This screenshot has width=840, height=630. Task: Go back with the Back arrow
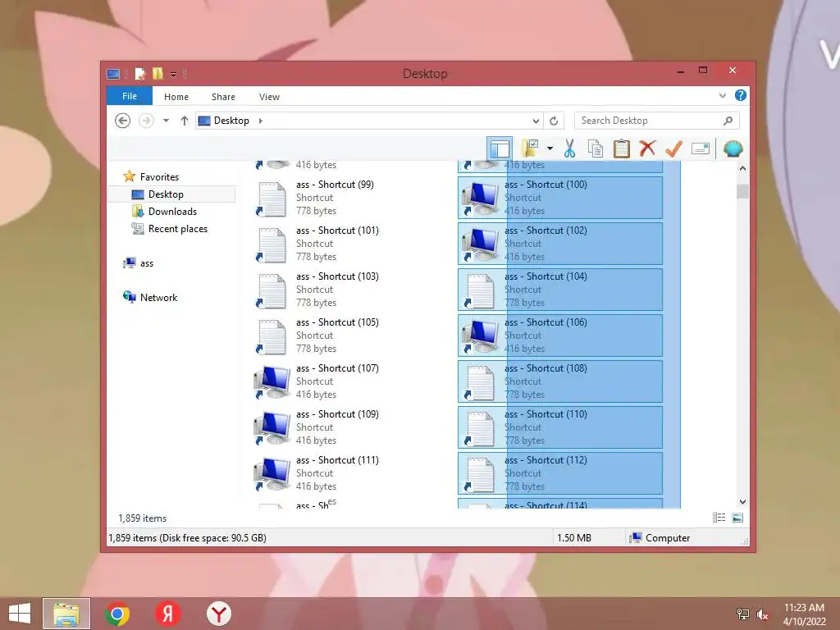pos(123,121)
